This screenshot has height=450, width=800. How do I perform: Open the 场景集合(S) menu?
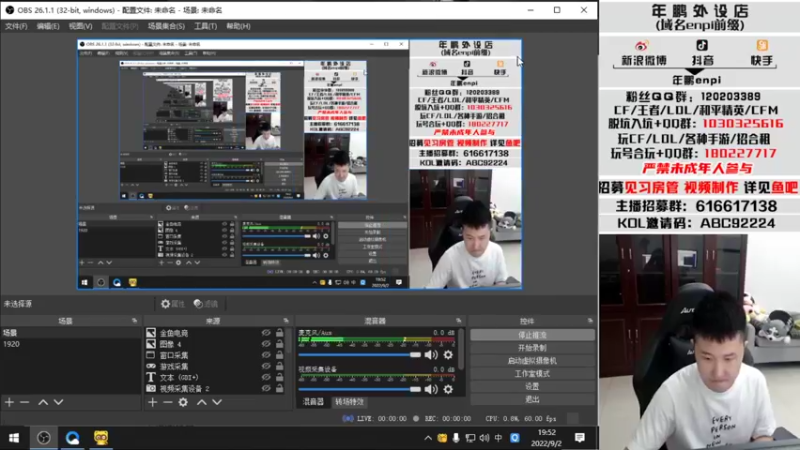tap(166, 26)
